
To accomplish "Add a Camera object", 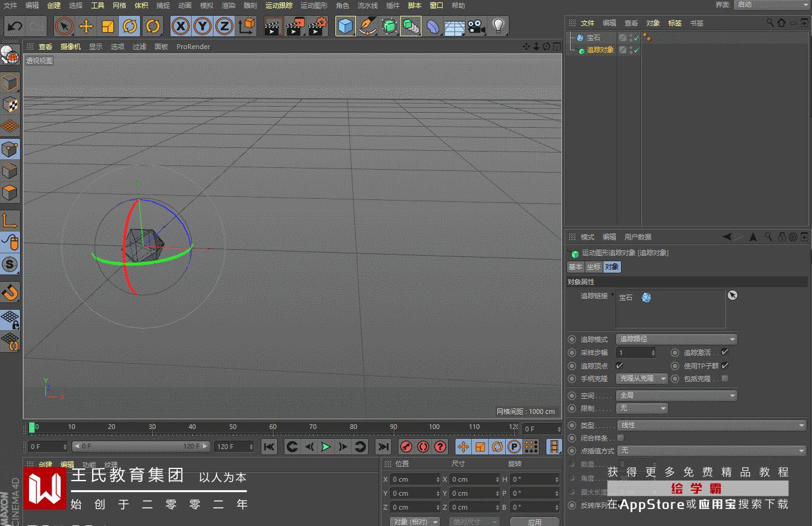I will (x=476, y=26).
